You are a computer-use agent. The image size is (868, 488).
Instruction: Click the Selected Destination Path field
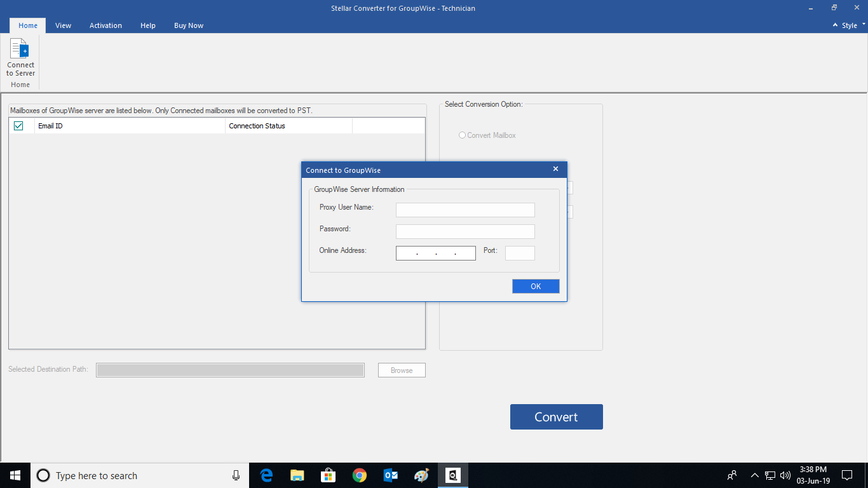(x=230, y=370)
